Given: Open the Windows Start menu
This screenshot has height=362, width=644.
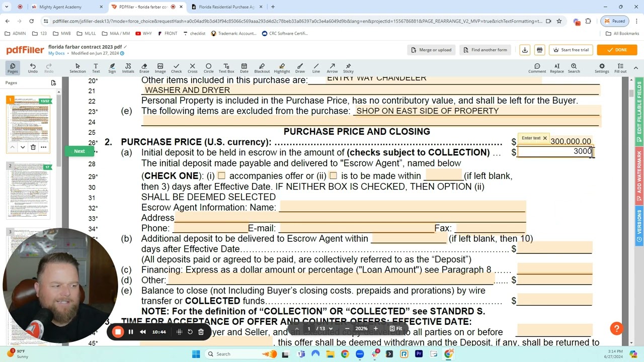Looking at the screenshot, I should pyautogui.click(x=196, y=354).
